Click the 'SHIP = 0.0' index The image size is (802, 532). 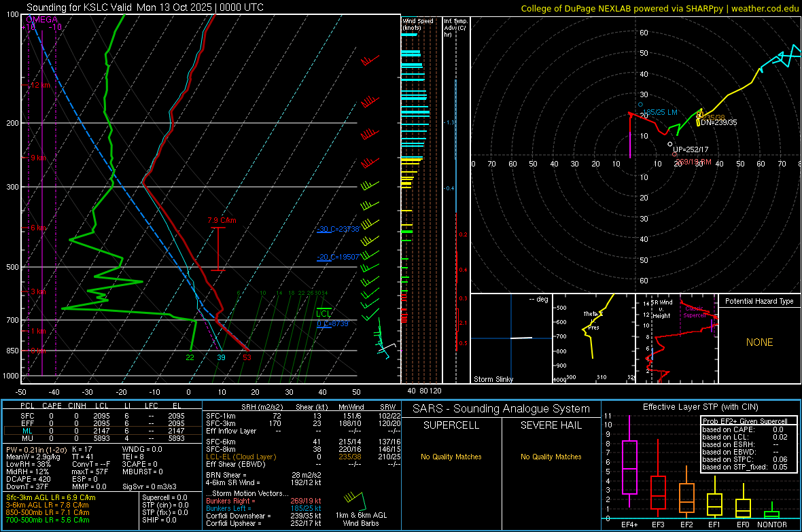159,520
